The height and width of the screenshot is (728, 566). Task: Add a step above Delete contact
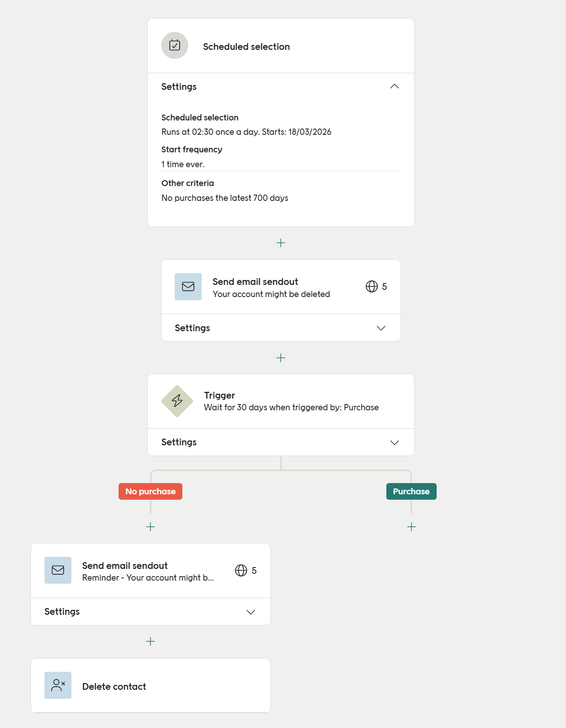pos(150,642)
